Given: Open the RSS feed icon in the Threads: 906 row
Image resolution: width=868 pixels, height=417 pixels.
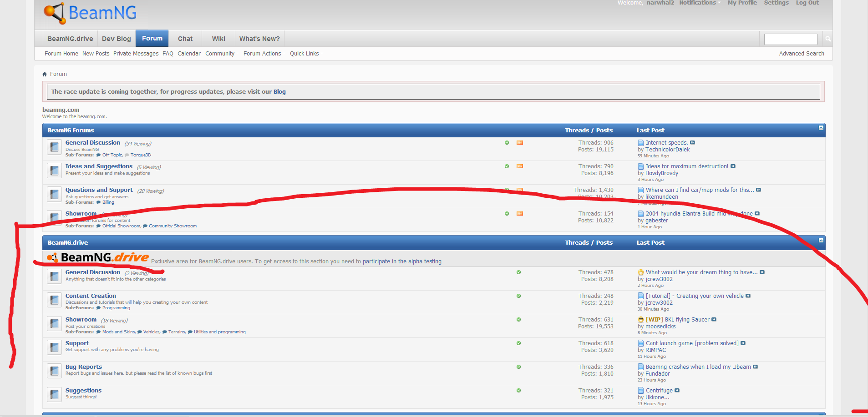Looking at the screenshot, I should pos(520,143).
